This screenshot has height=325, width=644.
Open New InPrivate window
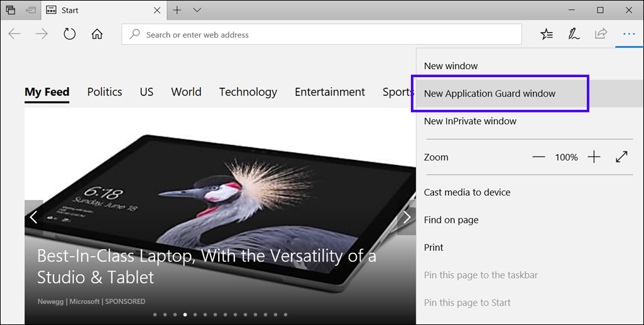point(530,121)
